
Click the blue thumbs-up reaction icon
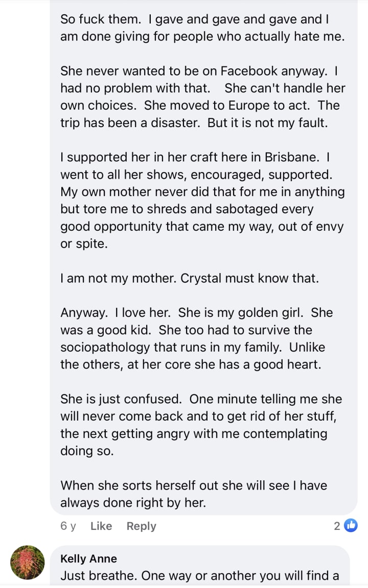(x=351, y=525)
